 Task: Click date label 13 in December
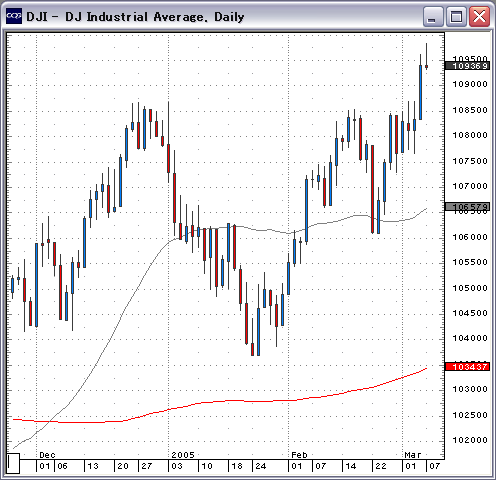point(93,466)
